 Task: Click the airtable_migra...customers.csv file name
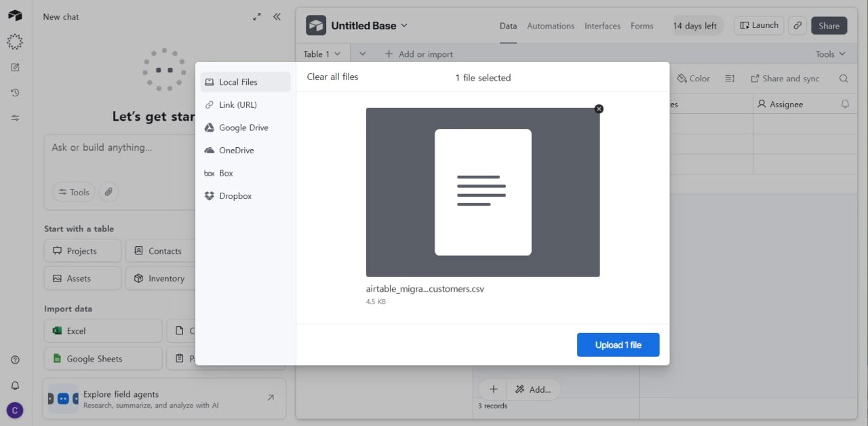[425, 289]
